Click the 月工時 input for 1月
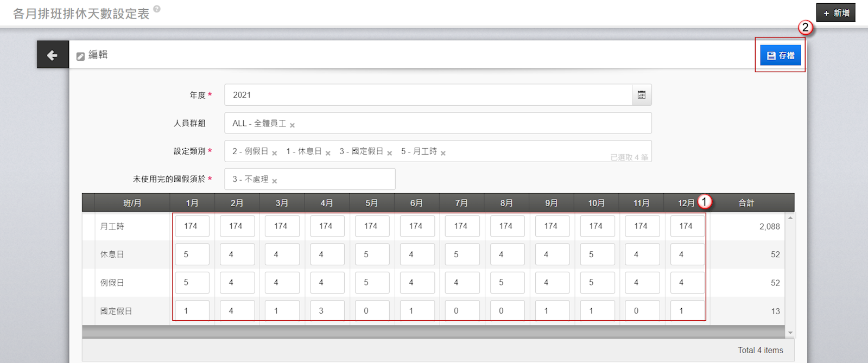This screenshot has width=868, height=363. click(x=192, y=226)
